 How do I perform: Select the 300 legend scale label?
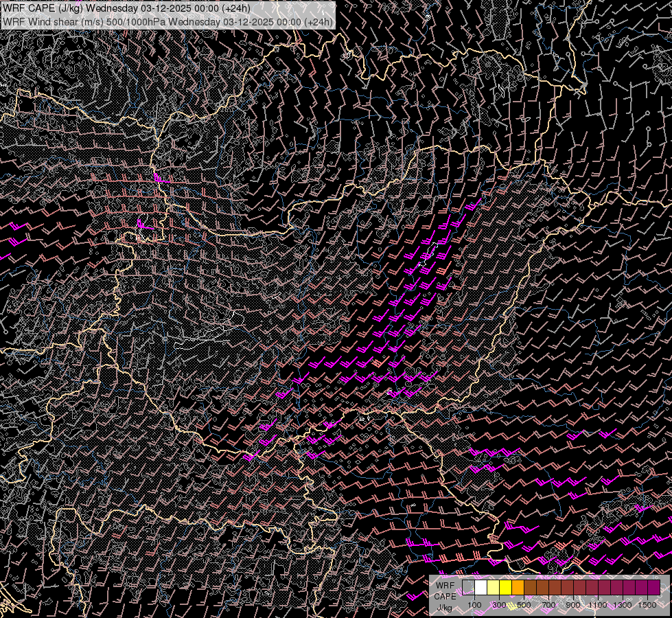499,605
